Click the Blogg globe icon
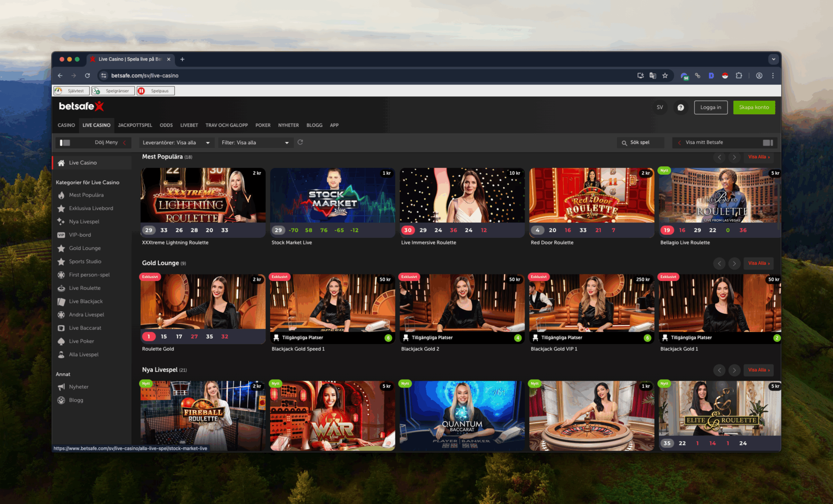Viewport: 833px width, 504px height. pyautogui.click(x=61, y=400)
